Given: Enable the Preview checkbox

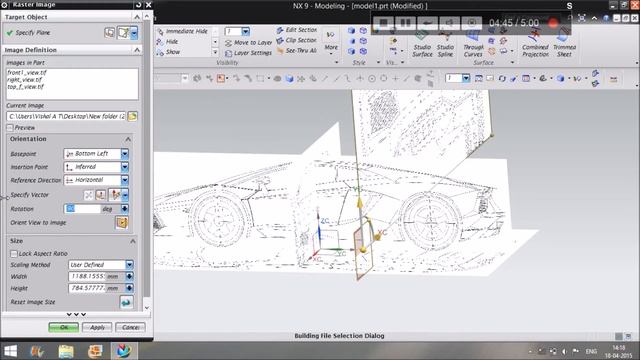Looking at the screenshot, I should [10, 128].
